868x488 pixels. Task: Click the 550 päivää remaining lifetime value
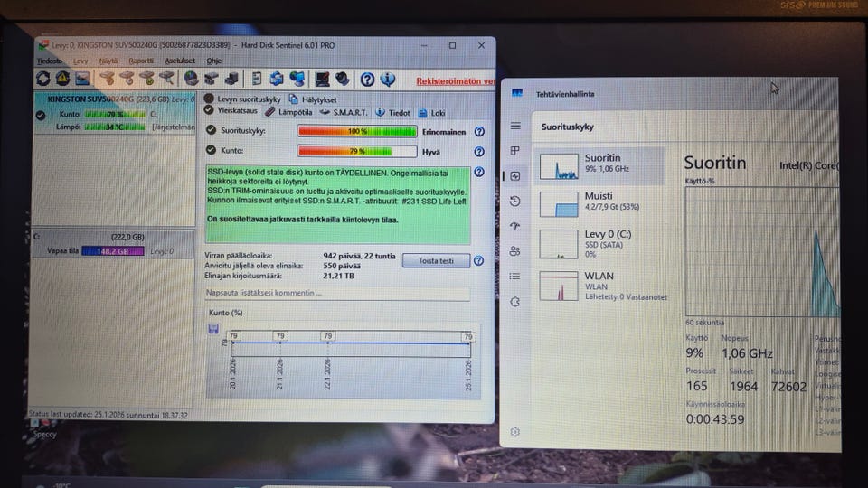(x=342, y=266)
